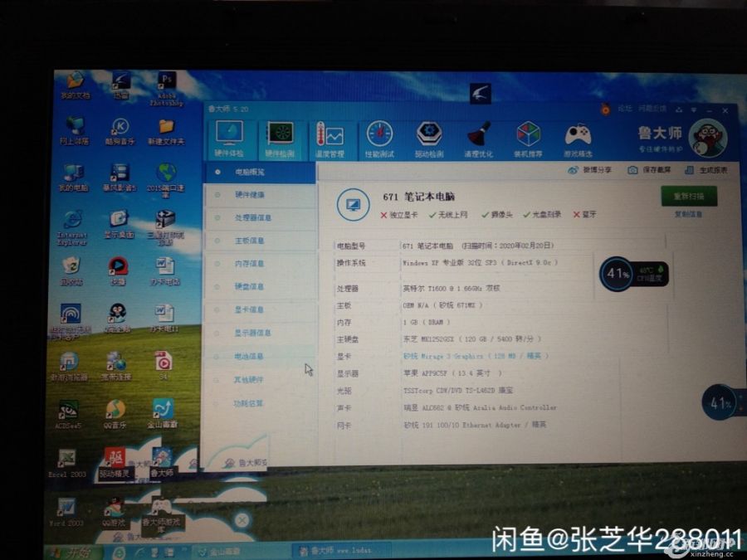Open Word 2003 desktop shortcut
The image size is (747, 560).
coord(66,512)
